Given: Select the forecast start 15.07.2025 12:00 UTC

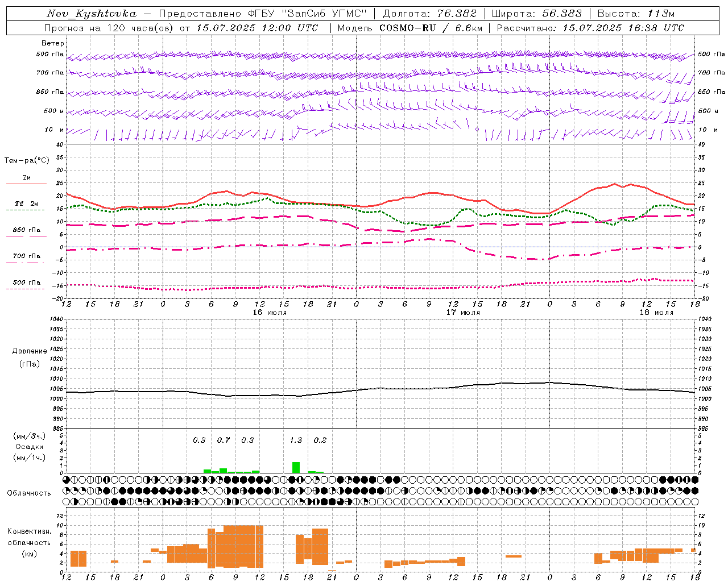Looking at the screenshot, I should [x=258, y=28].
